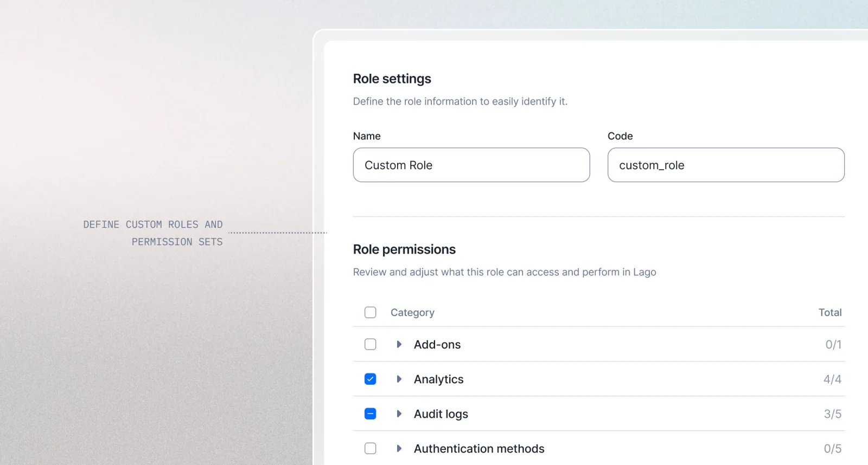Click the Code input field
The width and height of the screenshot is (868, 465).
pyautogui.click(x=726, y=165)
